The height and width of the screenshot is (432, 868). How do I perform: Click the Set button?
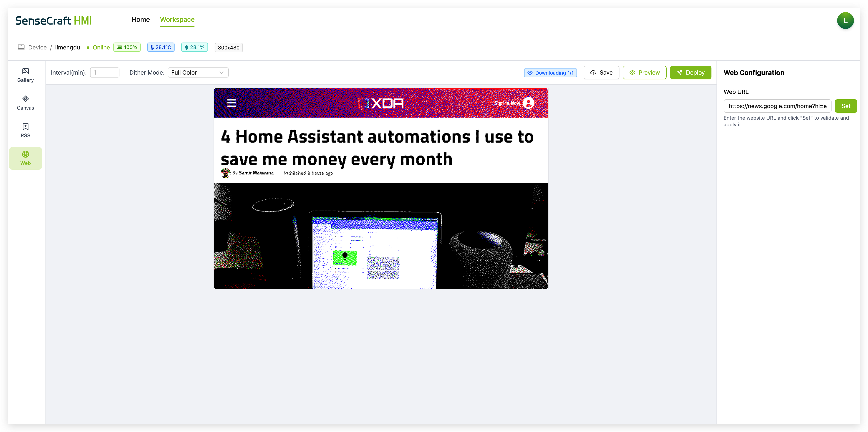(846, 106)
